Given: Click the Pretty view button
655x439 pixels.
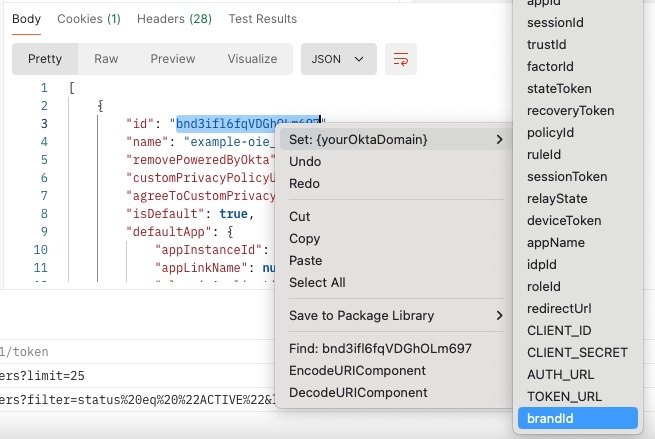Looking at the screenshot, I should (45, 59).
